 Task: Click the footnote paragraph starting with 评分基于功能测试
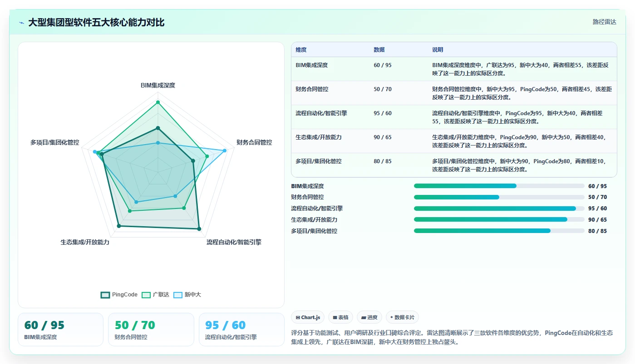(452, 337)
